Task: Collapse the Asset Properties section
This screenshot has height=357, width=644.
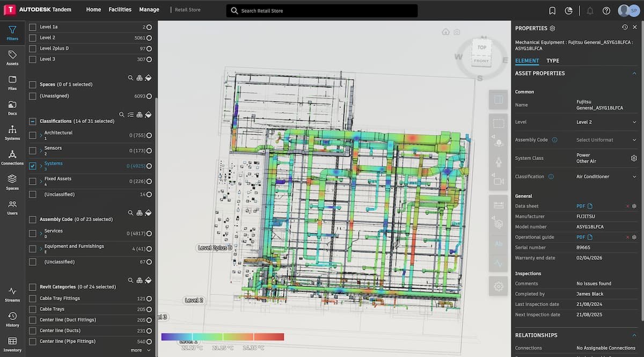Action: pyautogui.click(x=634, y=74)
